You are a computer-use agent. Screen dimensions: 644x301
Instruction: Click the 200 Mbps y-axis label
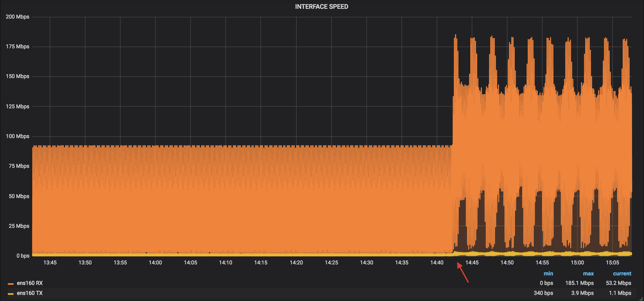tap(18, 17)
